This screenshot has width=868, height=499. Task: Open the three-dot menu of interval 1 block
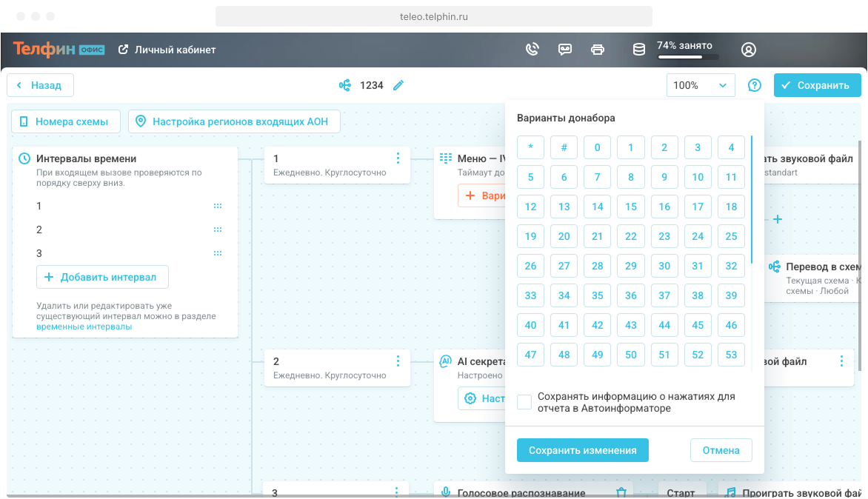[x=398, y=158]
